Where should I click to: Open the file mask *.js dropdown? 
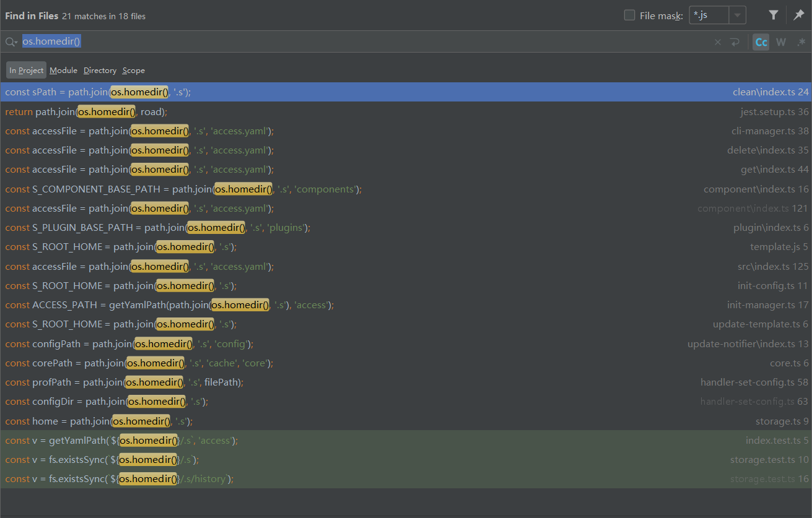(708, 15)
